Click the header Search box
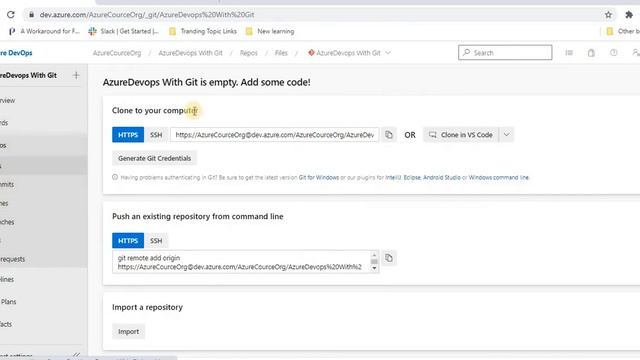This screenshot has height=360, width=640. click(505, 53)
